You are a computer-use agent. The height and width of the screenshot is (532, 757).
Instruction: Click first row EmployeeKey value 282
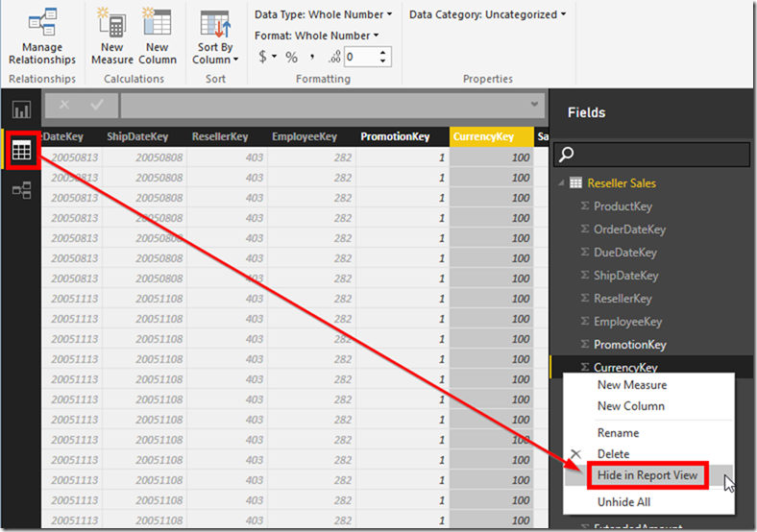[x=342, y=157]
